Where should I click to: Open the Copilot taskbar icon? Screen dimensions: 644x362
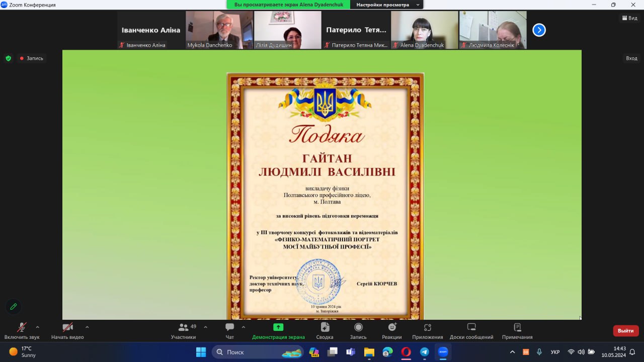click(x=314, y=352)
